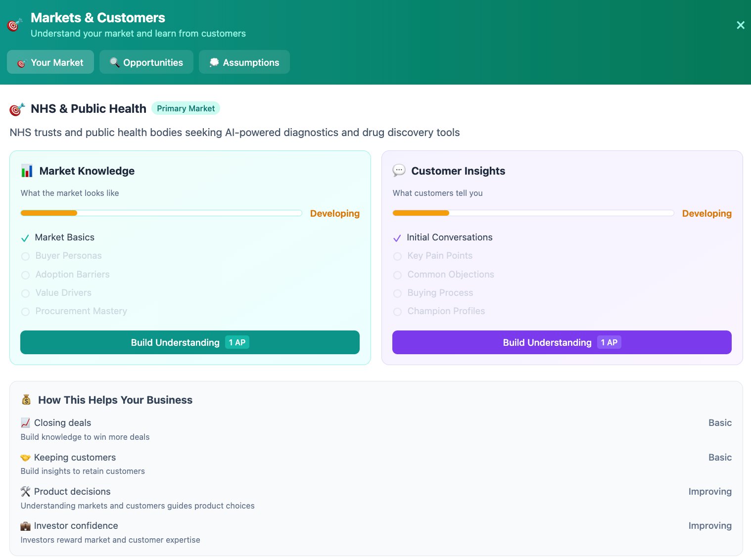Toggle the Market Basics checkmark
Screen dimensions: 751x560
pos(25,238)
